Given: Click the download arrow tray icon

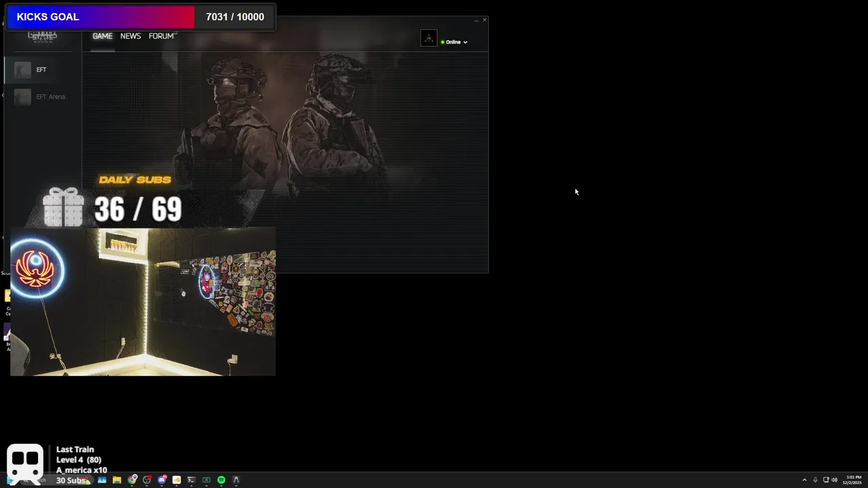Looking at the screenshot, I should pyautogui.click(x=815, y=480).
